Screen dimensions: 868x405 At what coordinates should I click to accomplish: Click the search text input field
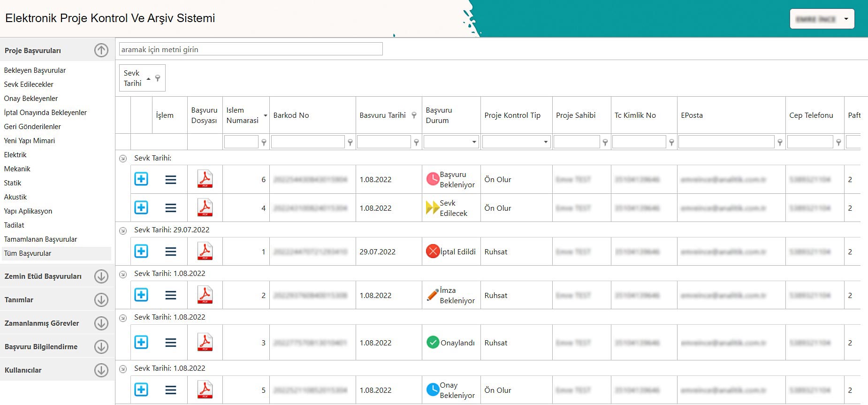(251, 49)
